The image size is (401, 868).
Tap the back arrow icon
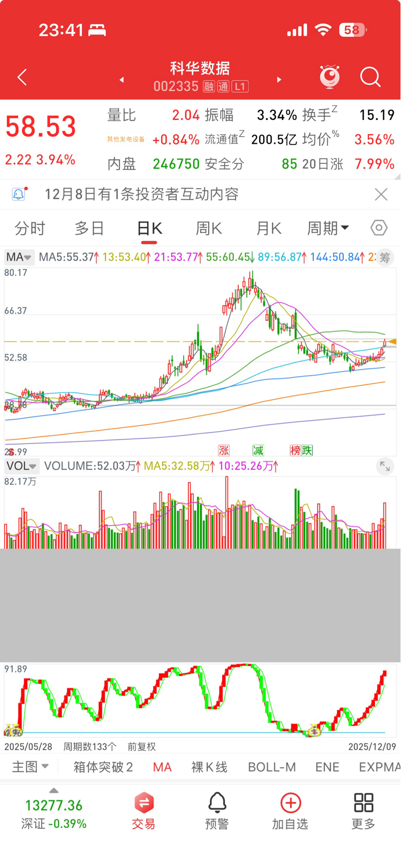[x=22, y=78]
